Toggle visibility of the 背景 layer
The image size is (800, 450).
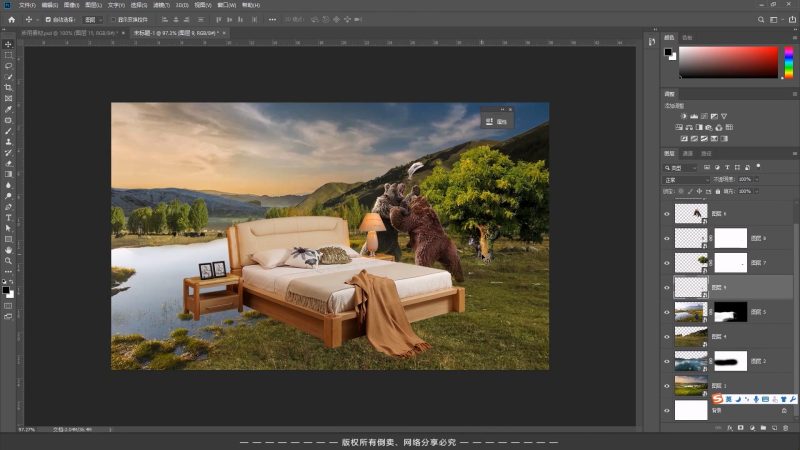(668, 410)
